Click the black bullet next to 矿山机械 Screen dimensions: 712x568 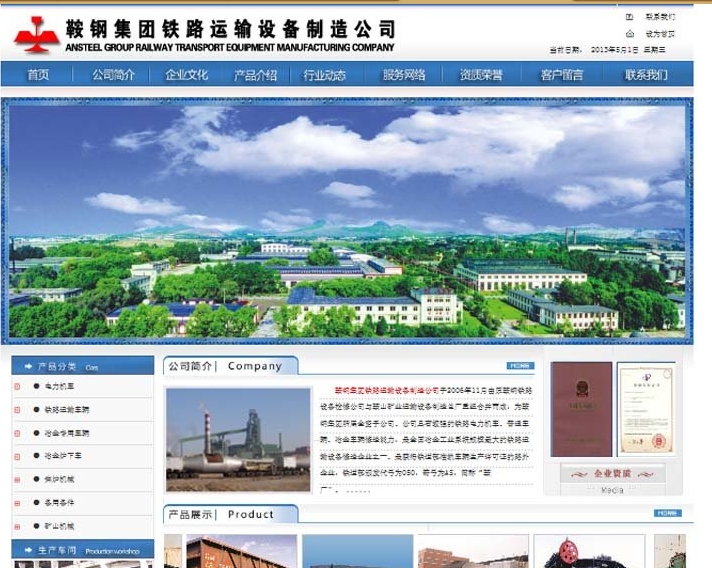click(x=36, y=526)
